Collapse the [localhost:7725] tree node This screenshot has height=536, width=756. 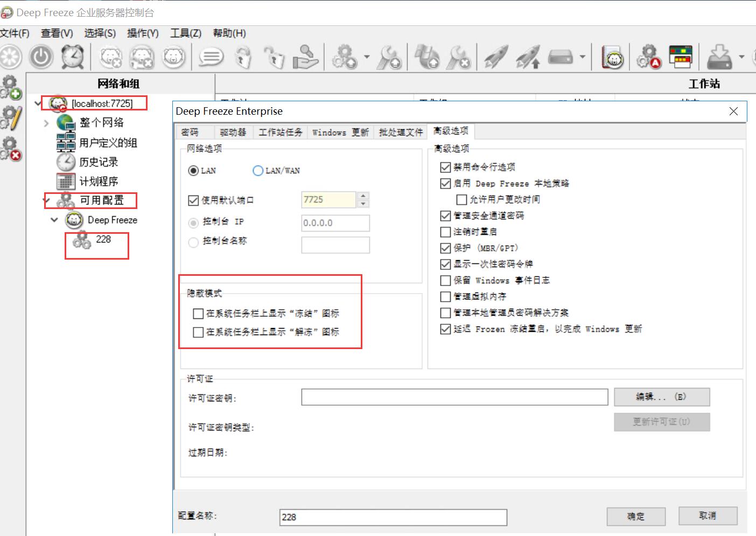pyautogui.click(x=38, y=103)
